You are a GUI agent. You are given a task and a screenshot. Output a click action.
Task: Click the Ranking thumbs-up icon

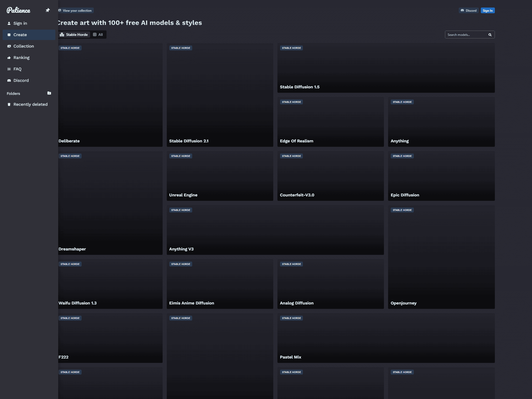9,58
